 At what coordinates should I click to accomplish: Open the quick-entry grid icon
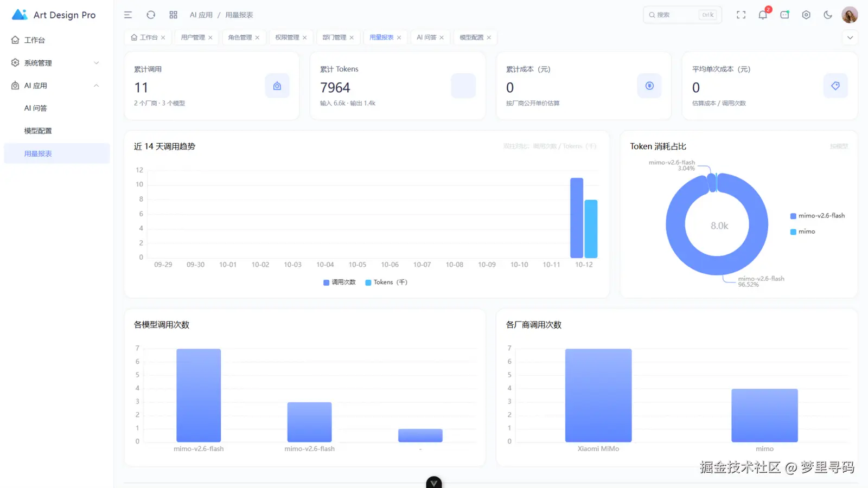[174, 15]
